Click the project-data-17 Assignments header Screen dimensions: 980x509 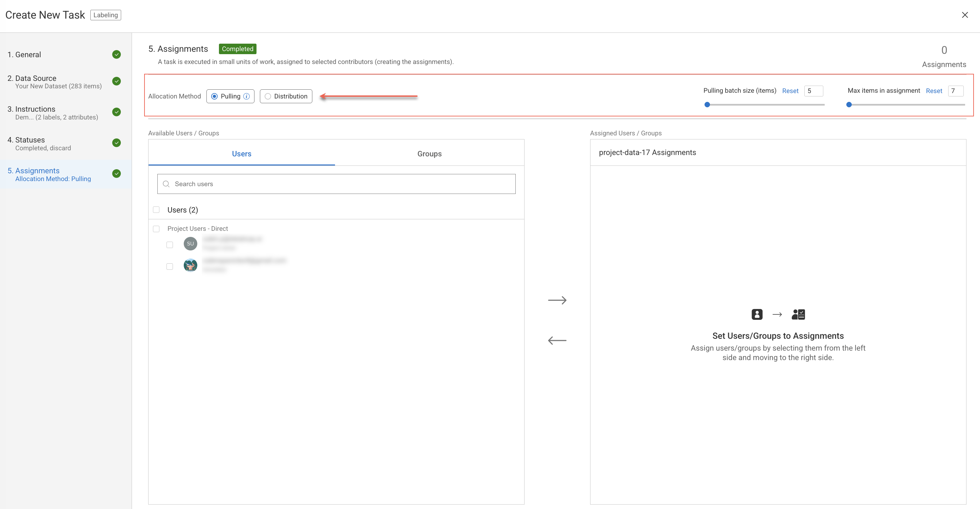pyautogui.click(x=647, y=153)
